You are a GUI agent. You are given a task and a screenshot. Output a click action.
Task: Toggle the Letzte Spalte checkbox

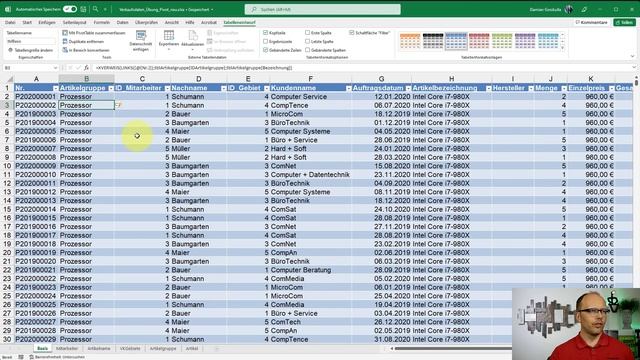tap(307, 42)
